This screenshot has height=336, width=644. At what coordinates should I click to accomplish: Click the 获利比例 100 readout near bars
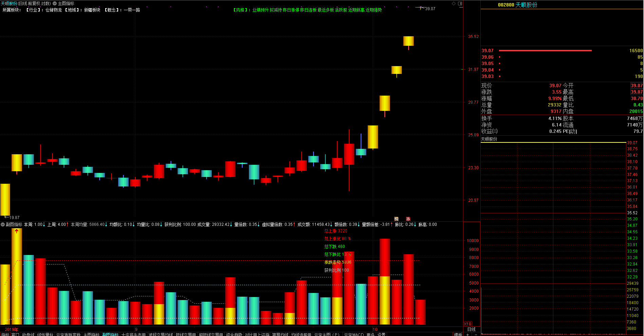click(336, 270)
